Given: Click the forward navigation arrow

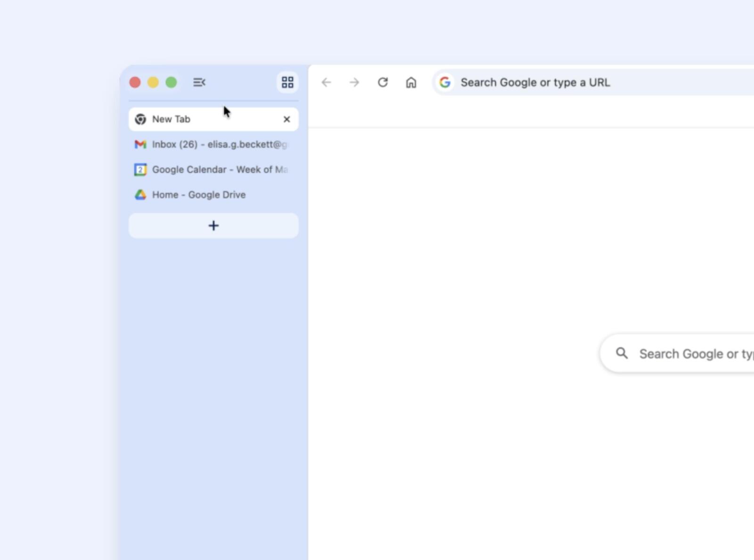Looking at the screenshot, I should coord(354,82).
